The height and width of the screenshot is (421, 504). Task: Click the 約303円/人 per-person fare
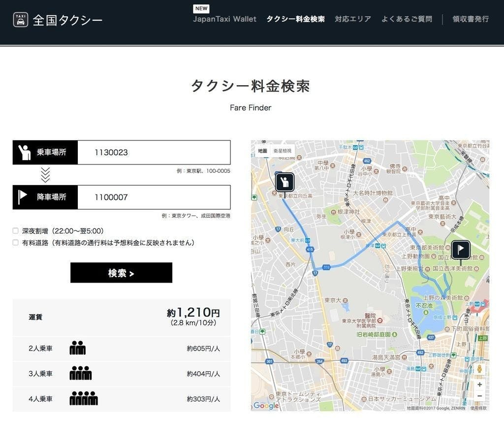(203, 399)
